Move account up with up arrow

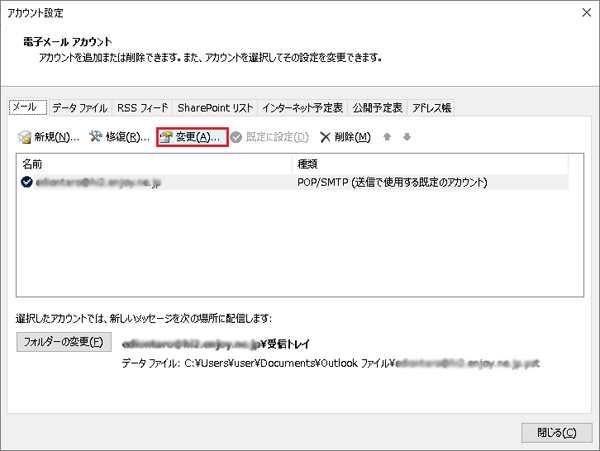tap(386, 137)
